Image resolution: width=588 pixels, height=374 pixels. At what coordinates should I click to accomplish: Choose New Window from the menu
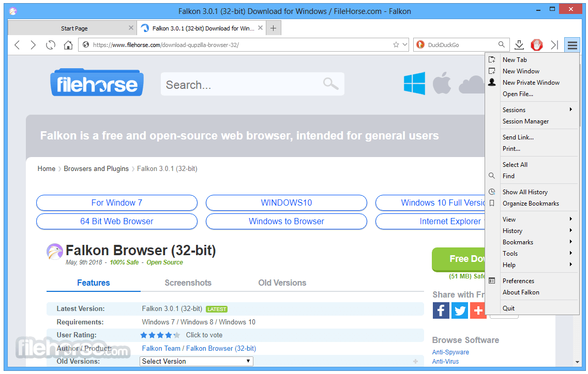coord(532,71)
